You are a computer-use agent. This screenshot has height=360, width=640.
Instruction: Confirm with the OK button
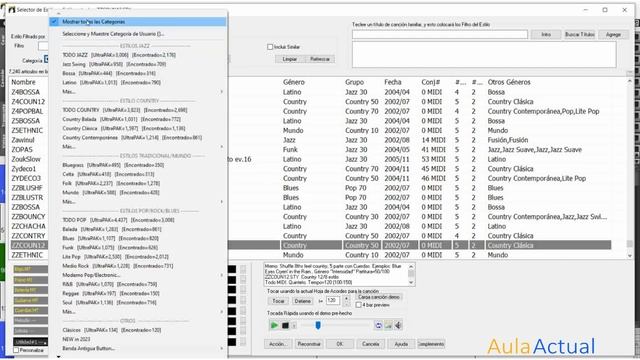click(340, 344)
